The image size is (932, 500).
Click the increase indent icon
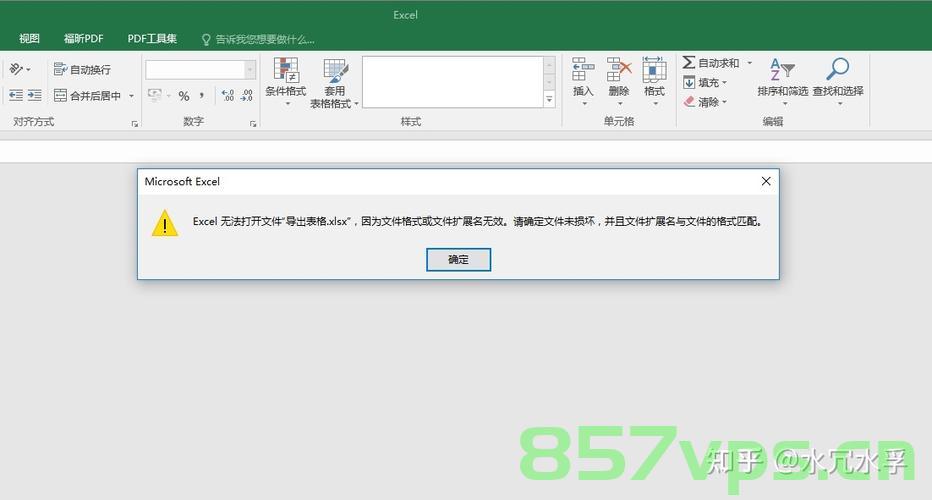point(34,95)
